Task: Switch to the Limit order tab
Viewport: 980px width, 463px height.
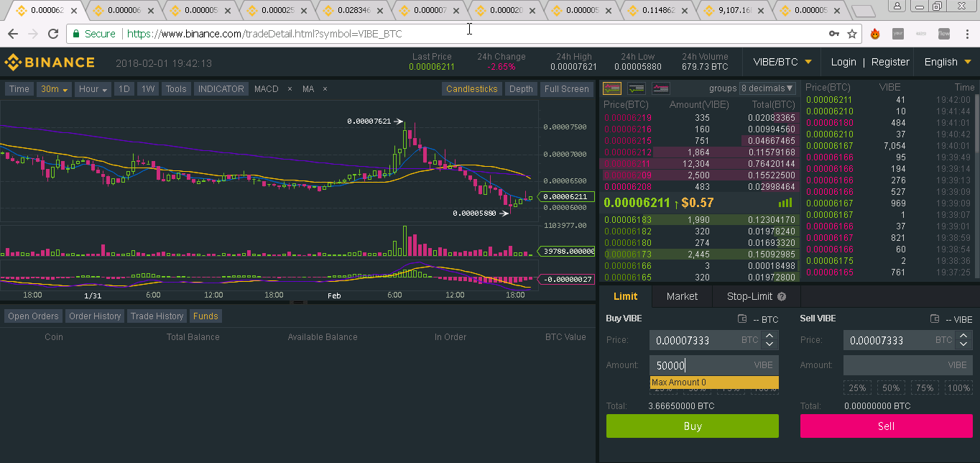Action: [x=625, y=296]
